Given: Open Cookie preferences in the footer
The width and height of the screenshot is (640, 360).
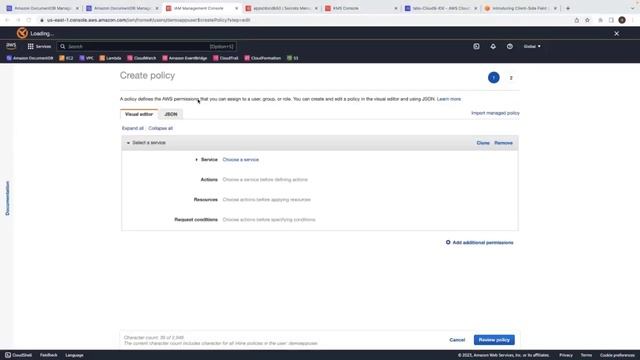Looking at the screenshot, I should tap(617, 355).
